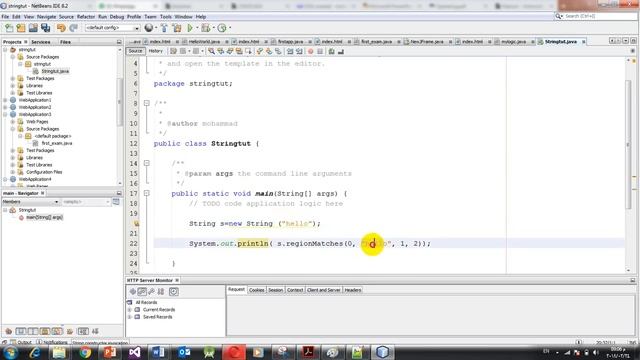
Task: Select main(String[] args) in the Navigator
Action: (x=44, y=218)
